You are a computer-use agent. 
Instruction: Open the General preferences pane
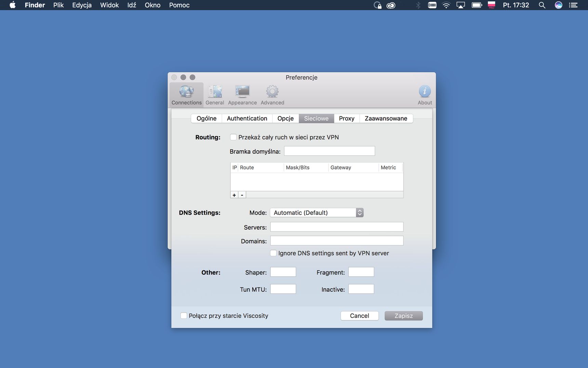(x=215, y=95)
